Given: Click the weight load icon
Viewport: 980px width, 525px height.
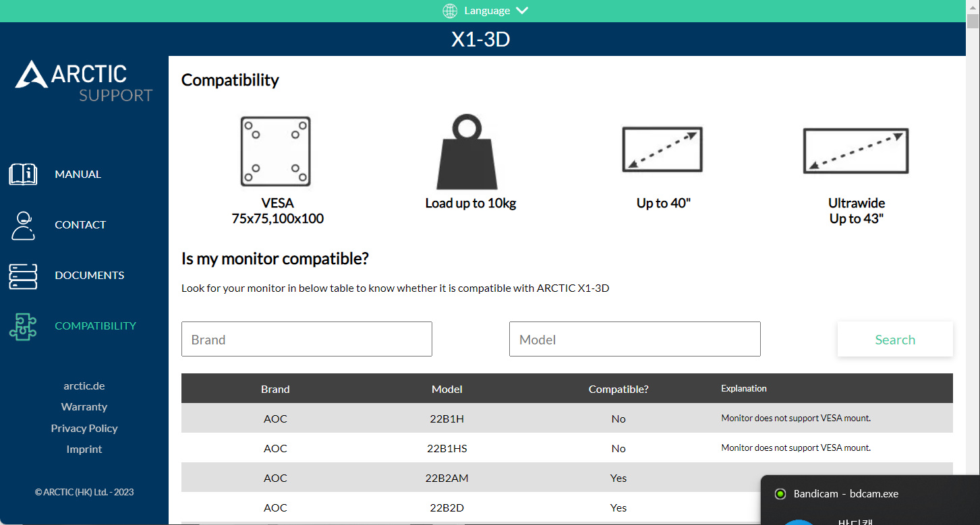Looking at the screenshot, I should click(467, 152).
